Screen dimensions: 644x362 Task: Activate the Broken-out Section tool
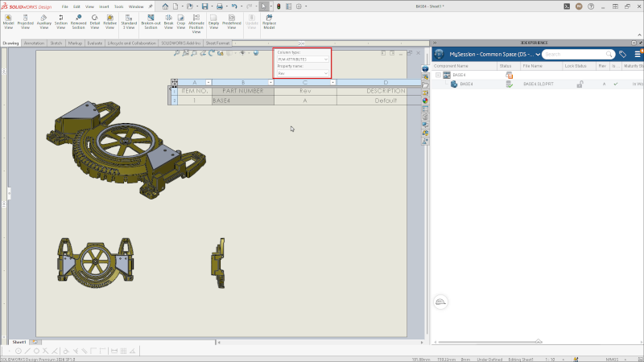pos(151,19)
